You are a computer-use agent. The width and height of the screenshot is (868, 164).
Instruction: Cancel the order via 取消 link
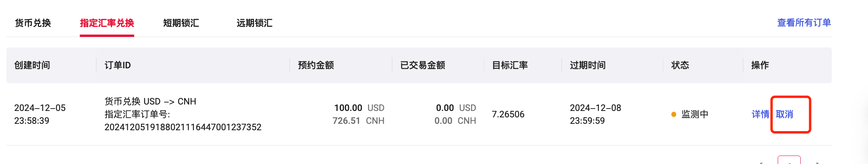click(x=784, y=115)
